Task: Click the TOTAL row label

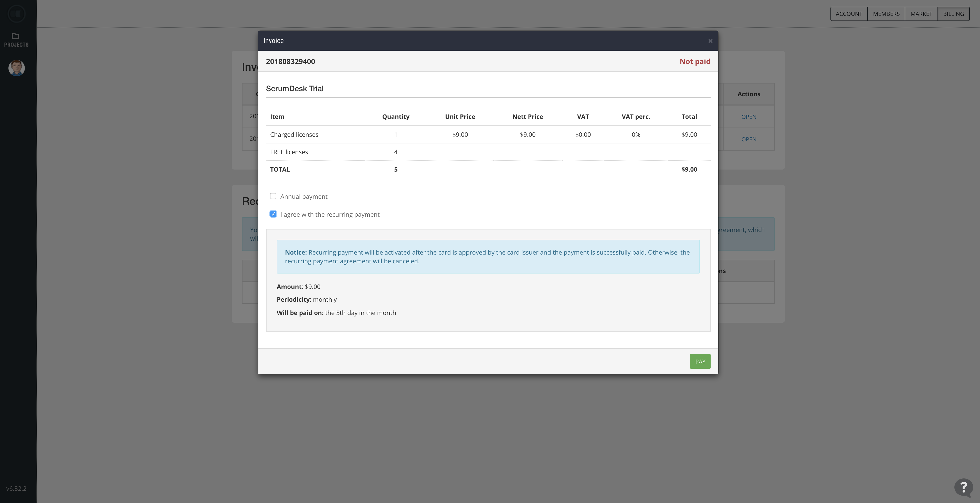Action: pos(280,170)
